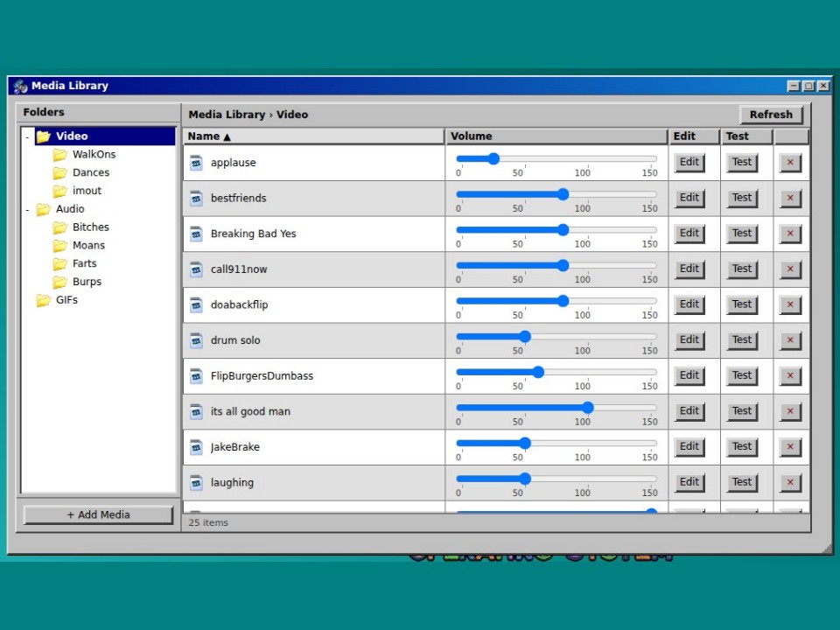Click the Bitches folder label
This screenshot has height=630, width=840.
90,227
